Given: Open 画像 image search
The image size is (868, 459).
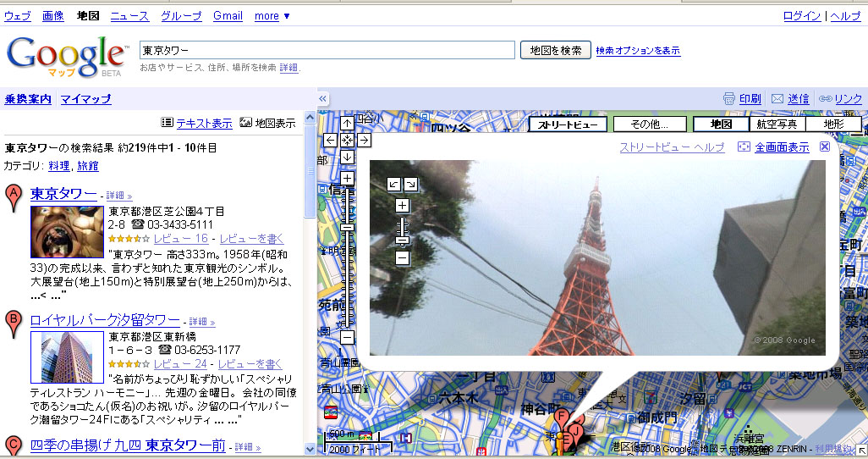Looking at the screenshot, I should click(53, 16).
